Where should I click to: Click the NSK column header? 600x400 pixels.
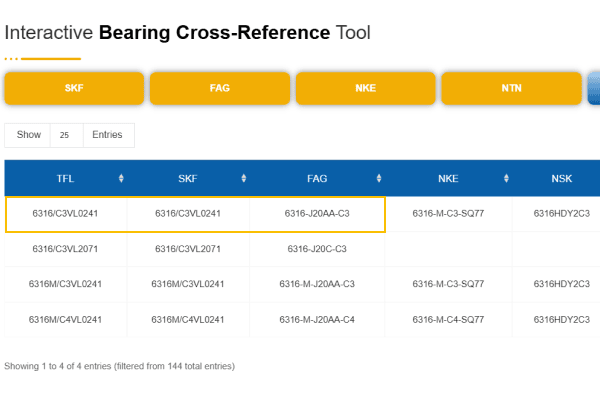click(561, 178)
